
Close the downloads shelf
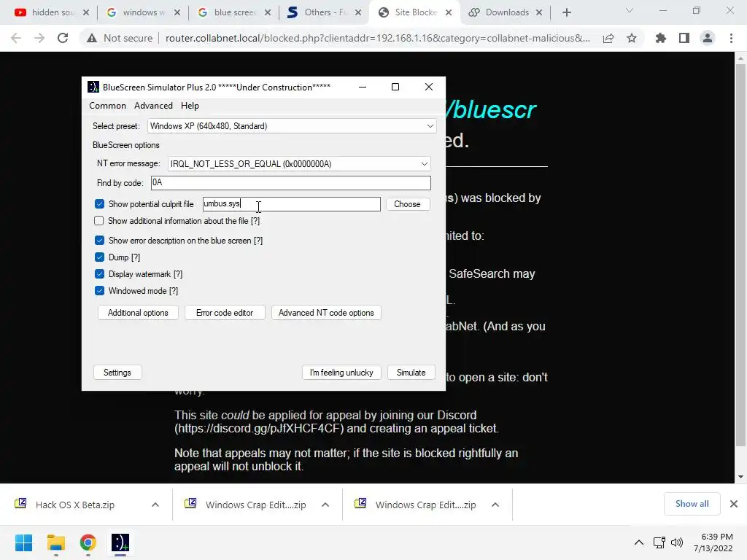[x=734, y=504]
